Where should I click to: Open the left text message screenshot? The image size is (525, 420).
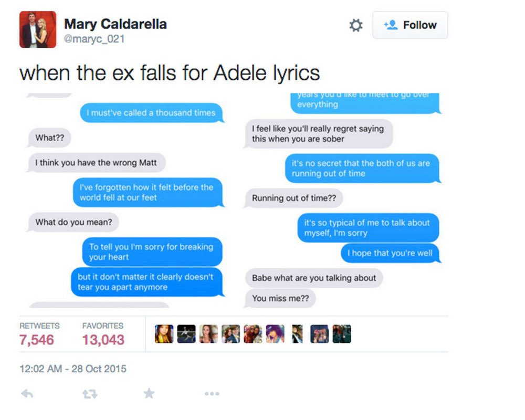[x=126, y=199]
